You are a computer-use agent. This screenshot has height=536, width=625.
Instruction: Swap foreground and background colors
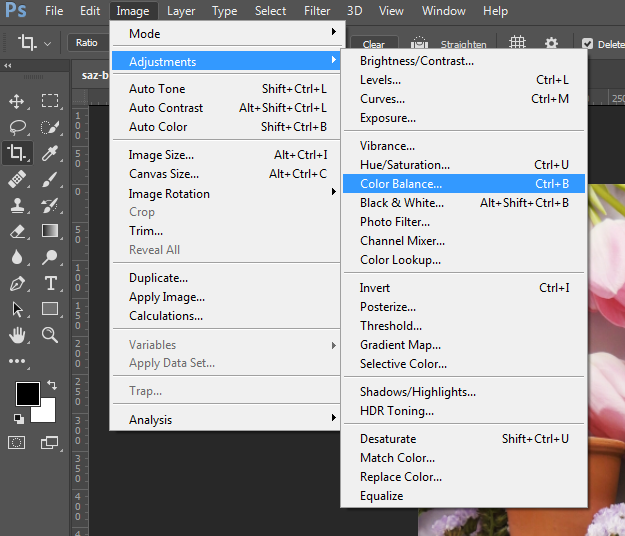pos(52,385)
